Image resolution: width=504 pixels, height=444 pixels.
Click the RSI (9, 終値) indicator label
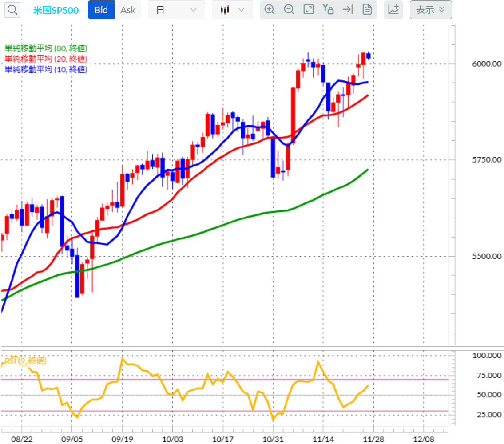[26, 361]
